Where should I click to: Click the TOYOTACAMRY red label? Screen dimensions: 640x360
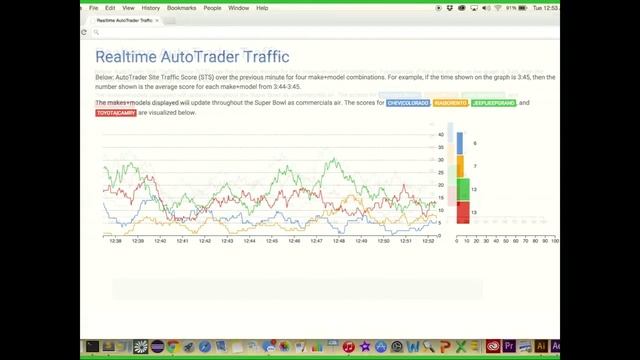(x=116, y=113)
